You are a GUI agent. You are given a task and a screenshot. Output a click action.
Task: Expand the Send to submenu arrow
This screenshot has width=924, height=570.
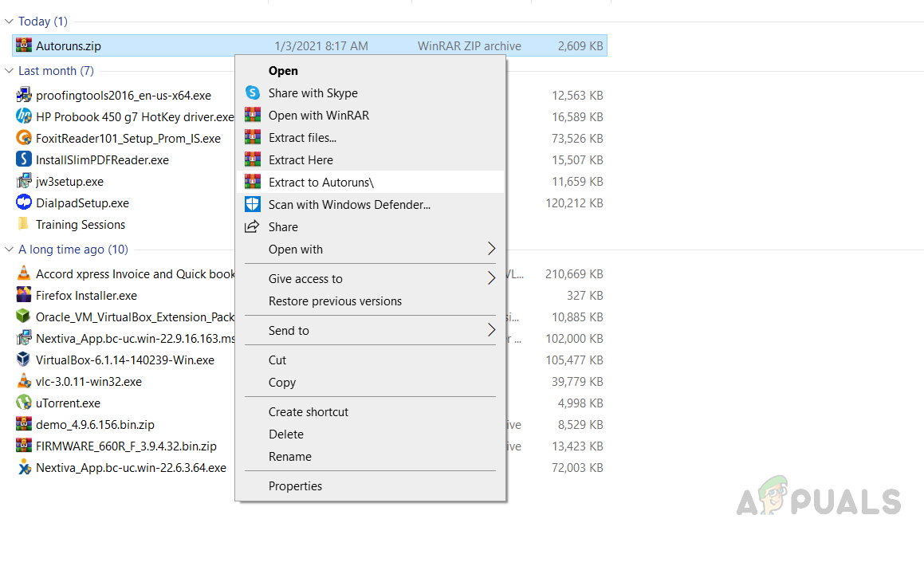click(491, 331)
